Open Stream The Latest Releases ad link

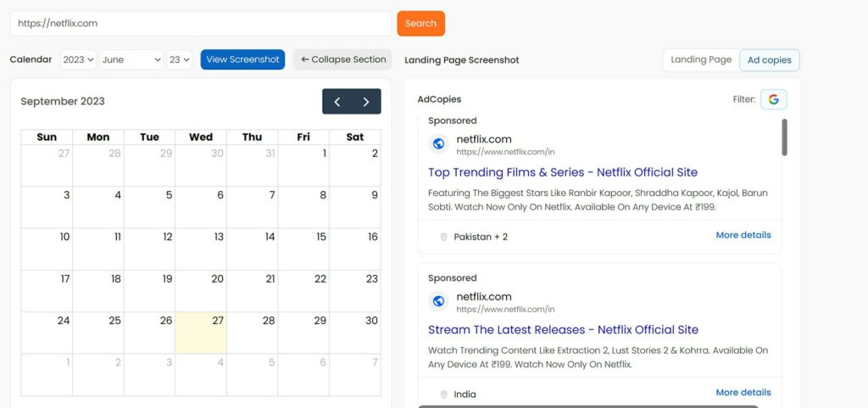point(563,329)
